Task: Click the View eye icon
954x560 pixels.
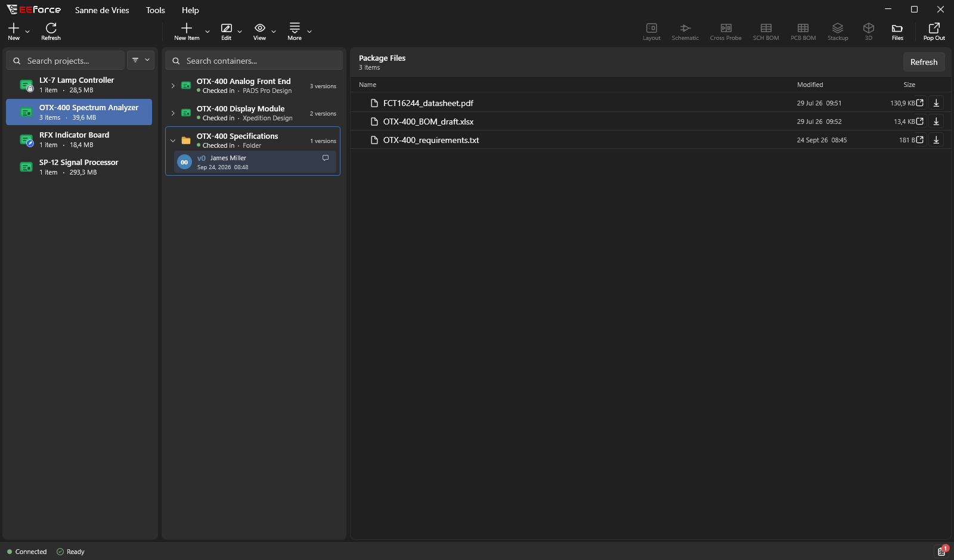Action: tap(260, 28)
